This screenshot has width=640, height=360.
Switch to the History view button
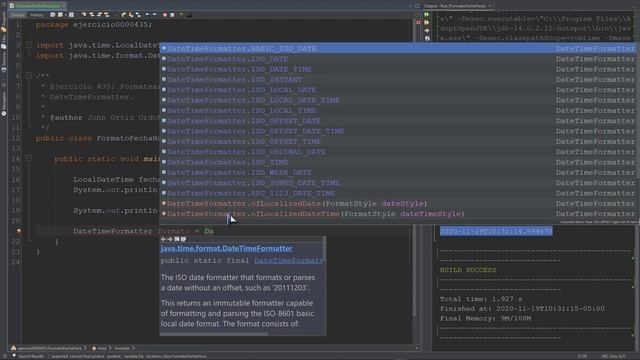click(37, 15)
